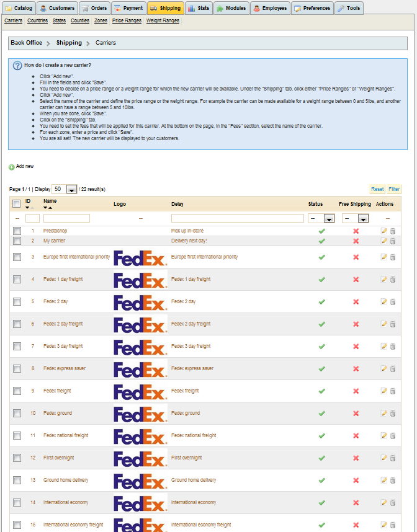Click the Delay filter input field

coord(238,218)
